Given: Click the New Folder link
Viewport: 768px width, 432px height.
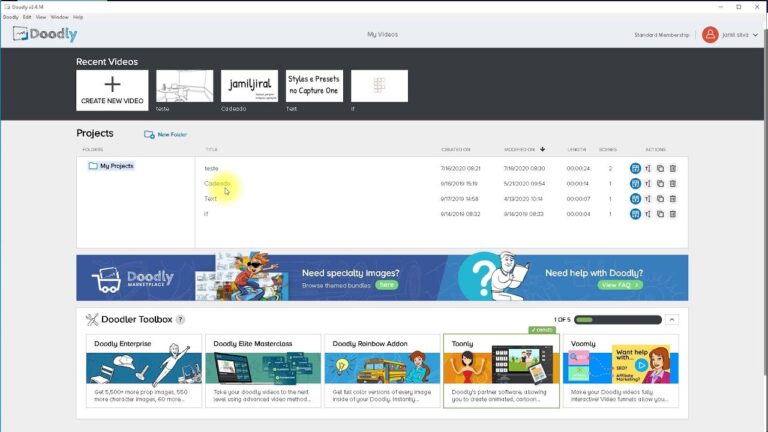Looking at the screenshot, I should (x=172, y=134).
